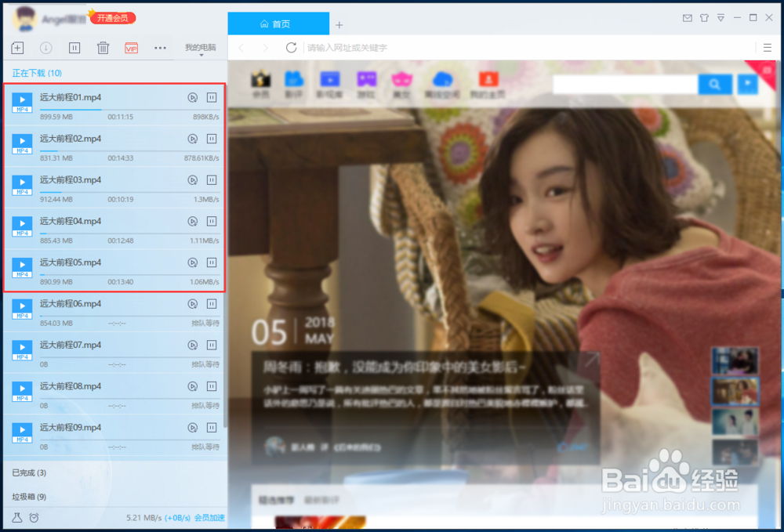Expand the 已完成 (3) section
The width and height of the screenshot is (784, 532).
pos(29,472)
